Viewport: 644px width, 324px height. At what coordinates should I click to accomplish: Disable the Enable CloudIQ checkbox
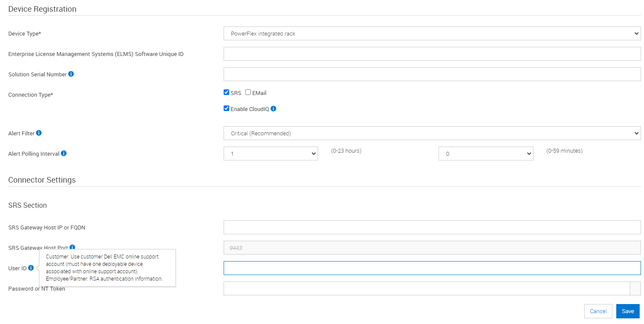click(x=226, y=108)
